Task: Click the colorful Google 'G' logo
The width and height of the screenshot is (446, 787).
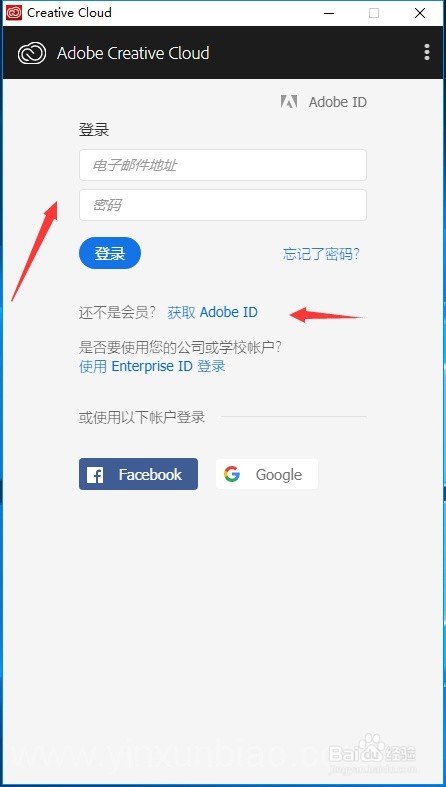Action: coord(232,474)
